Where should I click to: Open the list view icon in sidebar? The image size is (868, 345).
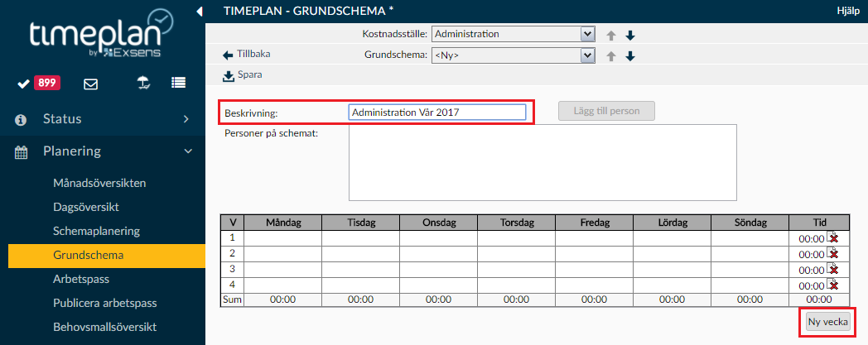pyautogui.click(x=178, y=83)
